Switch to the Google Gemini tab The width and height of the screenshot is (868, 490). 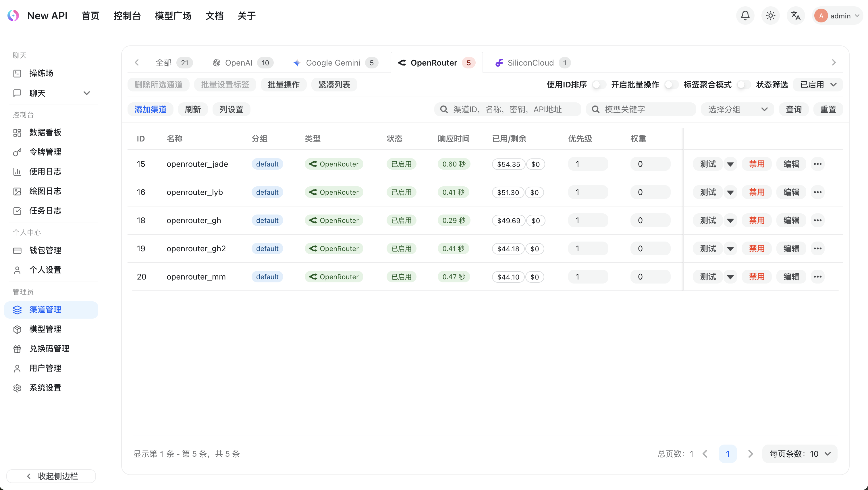click(333, 63)
